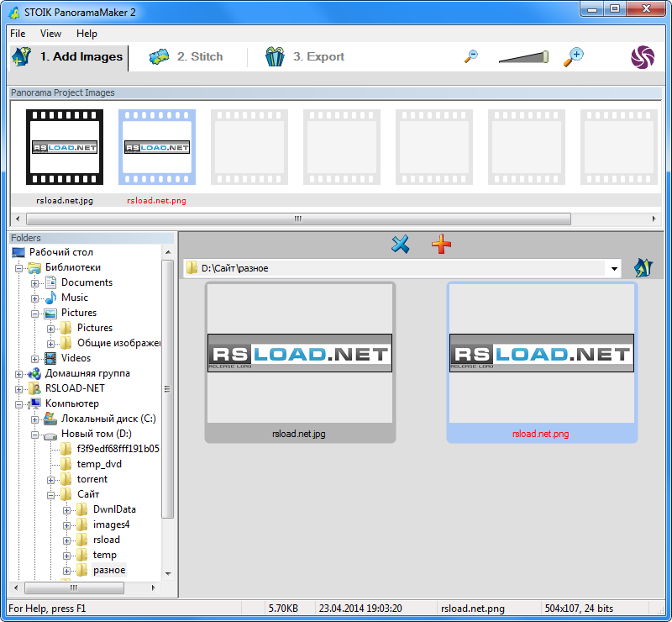672x622 pixels.
Task: Collapse the Сайт folder node
Action: coord(50,495)
